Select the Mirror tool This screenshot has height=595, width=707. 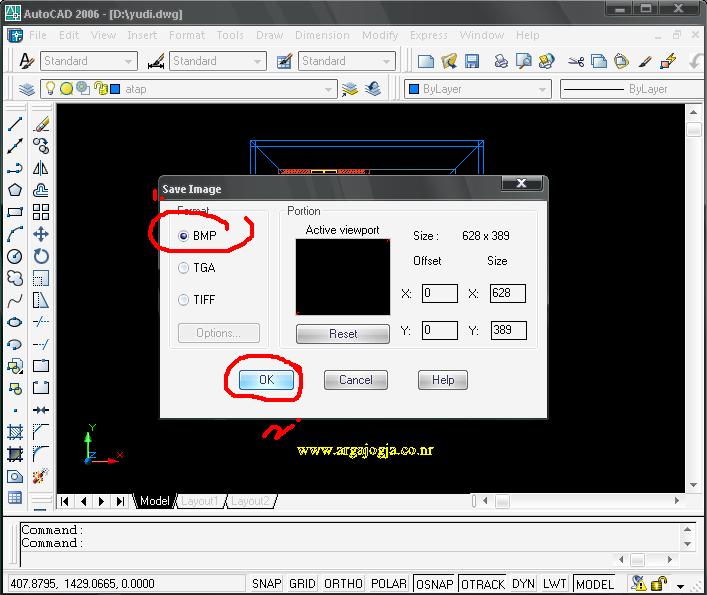[x=41, y=168]
